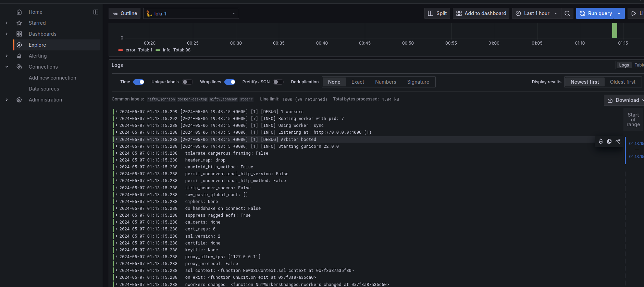
Task: Open Add new connection page
Action: pyautogui.click(x=52, y=78)
